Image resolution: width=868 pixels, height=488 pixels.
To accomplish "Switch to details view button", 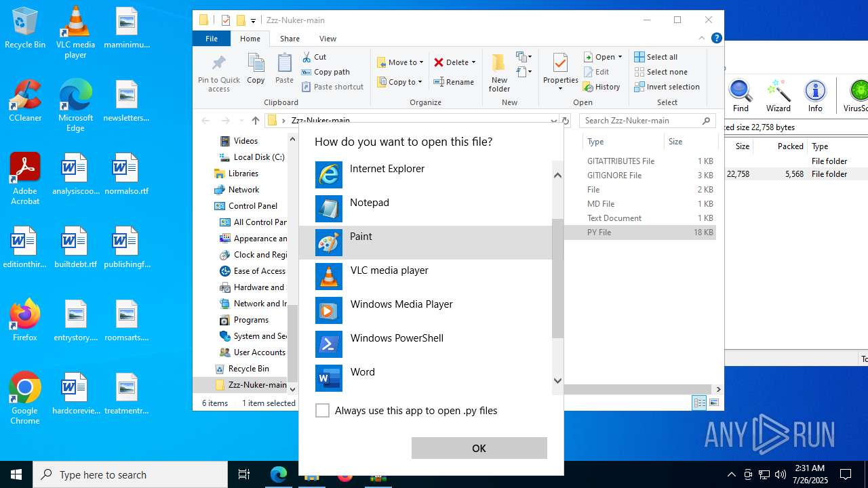I will pyautogui.click(x=699, y=403).
